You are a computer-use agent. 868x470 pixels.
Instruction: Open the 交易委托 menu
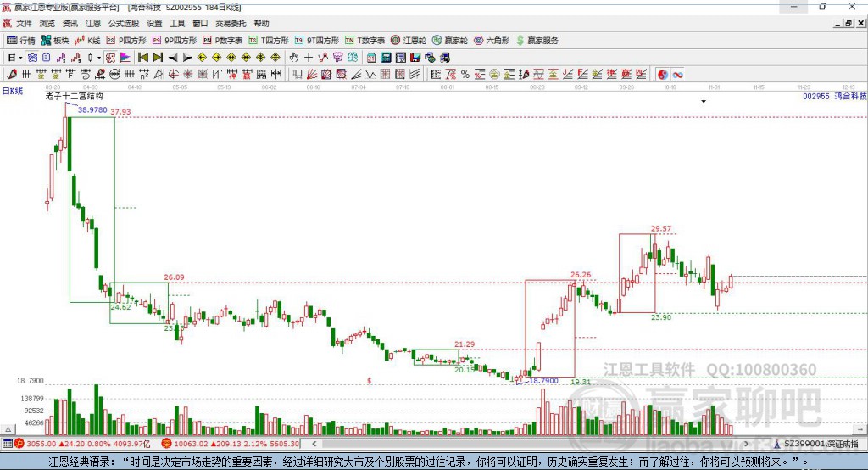click(x=231, y=23)
